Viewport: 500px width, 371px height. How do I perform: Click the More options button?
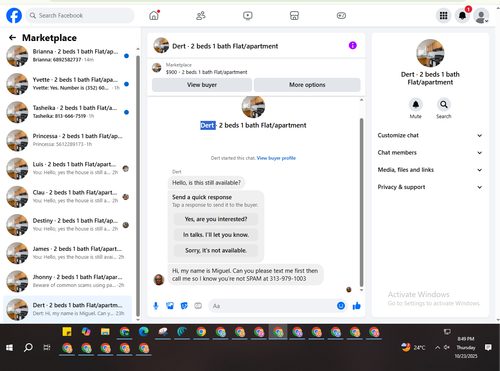point(307,85)
